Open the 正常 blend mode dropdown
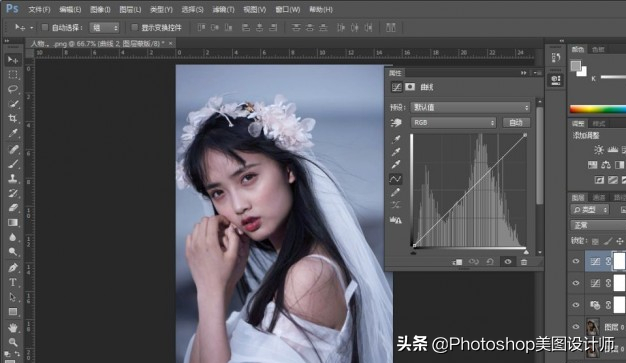The image size is (626, 363). pos(598,225)
